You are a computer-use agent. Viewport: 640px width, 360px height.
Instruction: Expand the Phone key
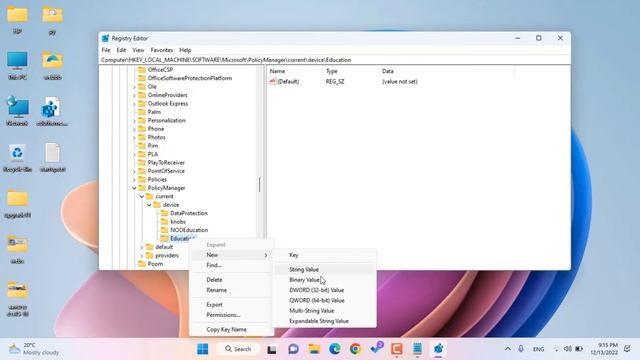[134, 129]
